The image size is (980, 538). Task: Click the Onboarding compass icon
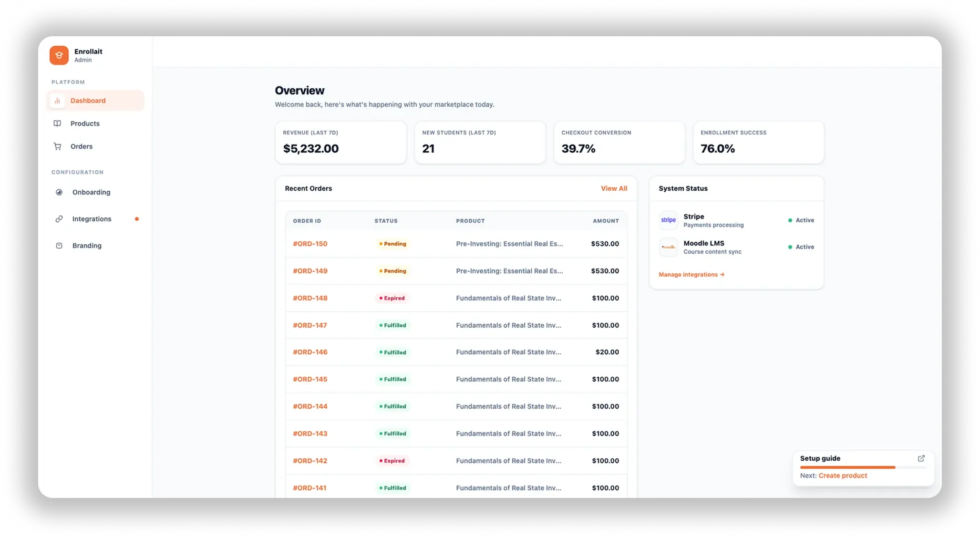point(59,192)
